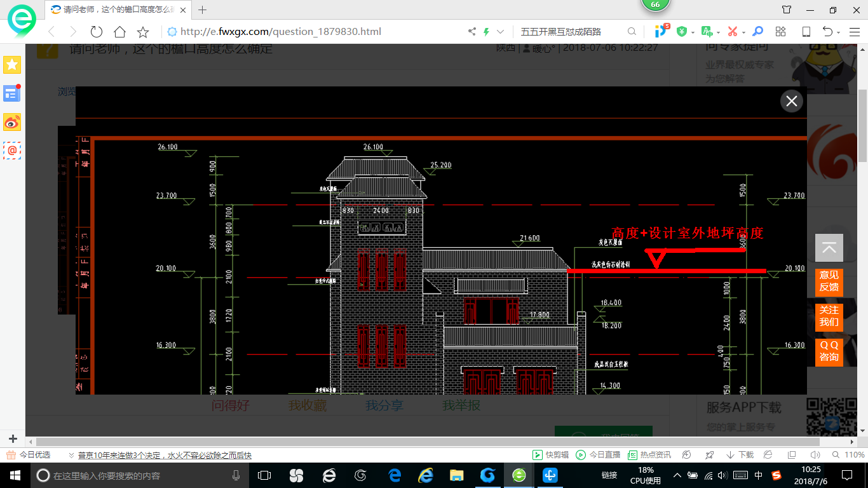Click the green translate icon
868x488 pixels.
(707, 31)
